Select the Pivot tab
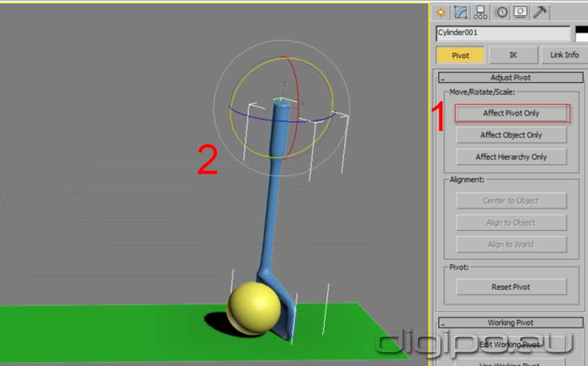The image size is (588, 366). 460,55
